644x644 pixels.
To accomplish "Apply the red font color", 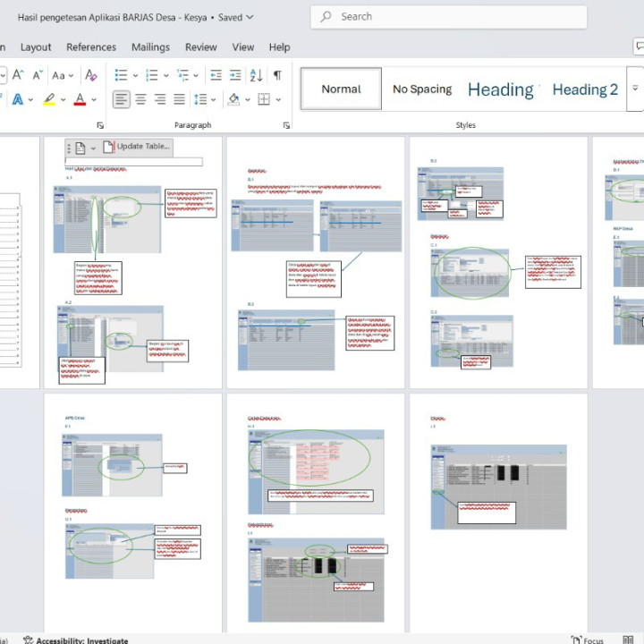I will click(80, 99).
